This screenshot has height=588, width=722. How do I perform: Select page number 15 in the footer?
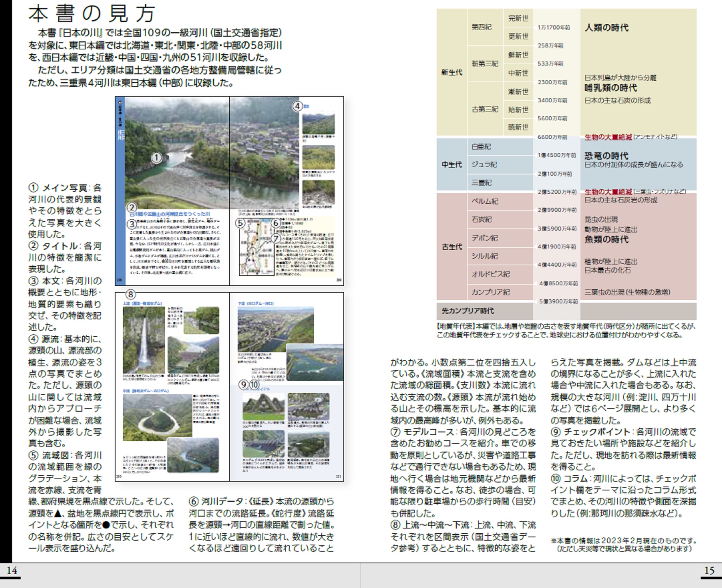coord(709,571)
